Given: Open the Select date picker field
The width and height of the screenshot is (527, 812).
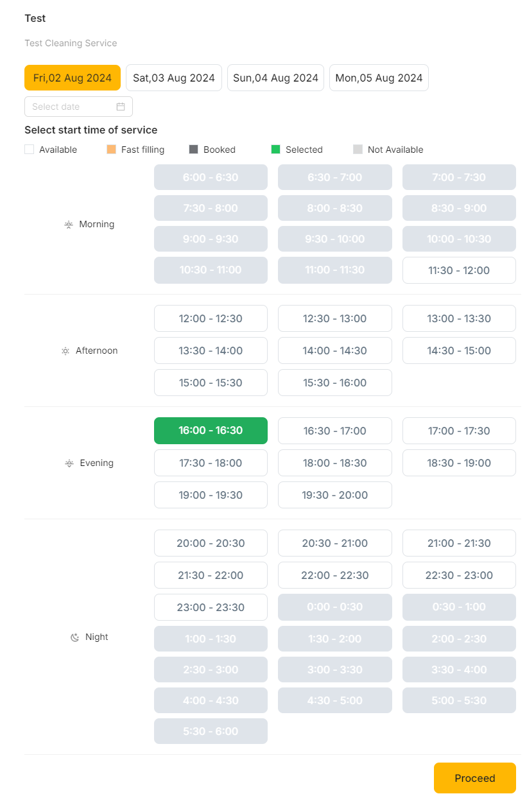Looking at the screenshot, I should [x=72, y=107].
